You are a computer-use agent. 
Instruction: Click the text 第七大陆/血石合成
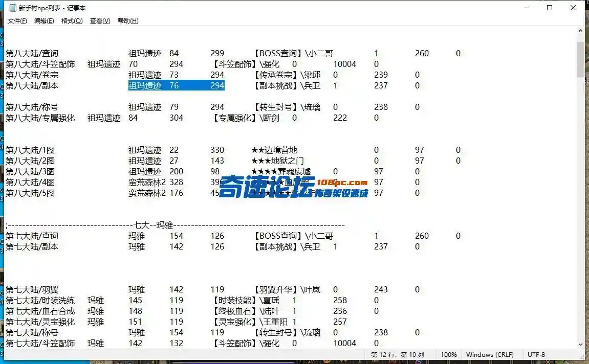pos(40,311)
